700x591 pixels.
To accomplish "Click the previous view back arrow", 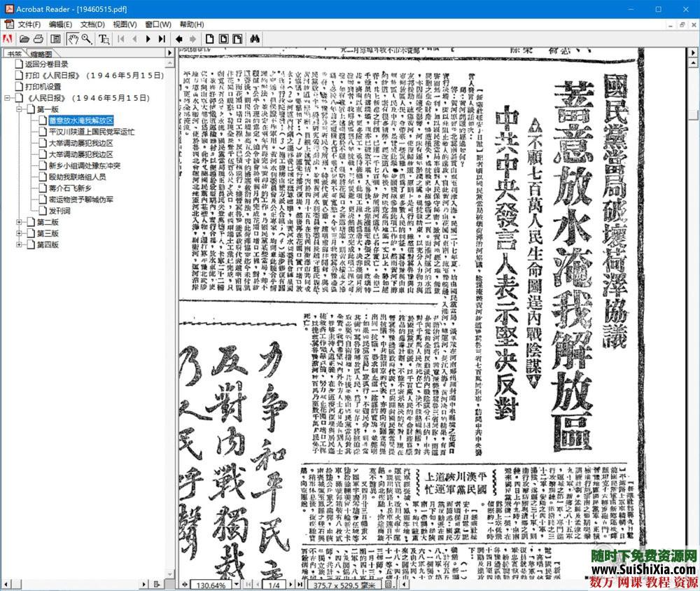I will tap(179, 40).
